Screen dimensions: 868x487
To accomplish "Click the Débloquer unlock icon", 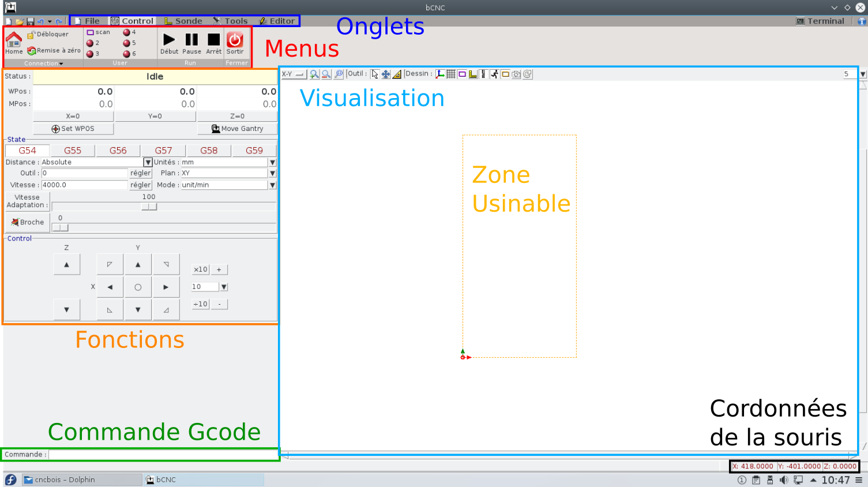I will (x=31, y=35).
